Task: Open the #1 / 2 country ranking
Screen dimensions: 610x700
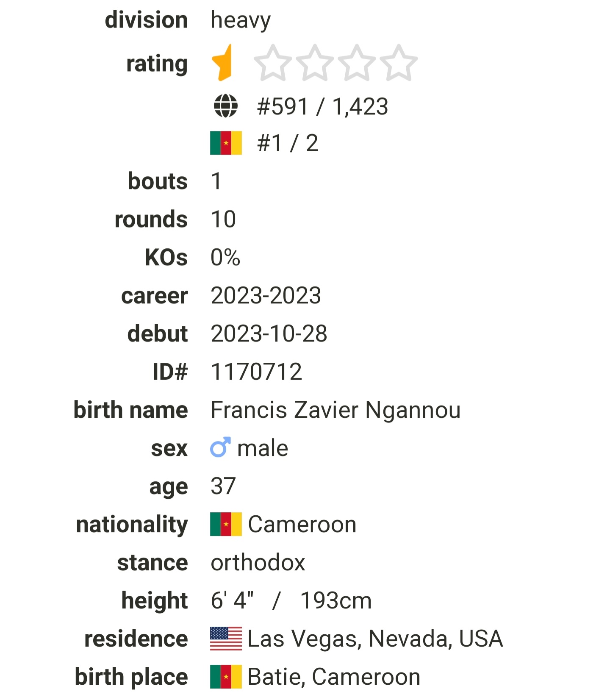Action: (288, 143)
